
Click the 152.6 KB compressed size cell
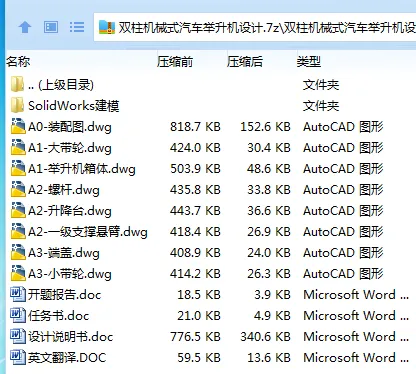265,127
